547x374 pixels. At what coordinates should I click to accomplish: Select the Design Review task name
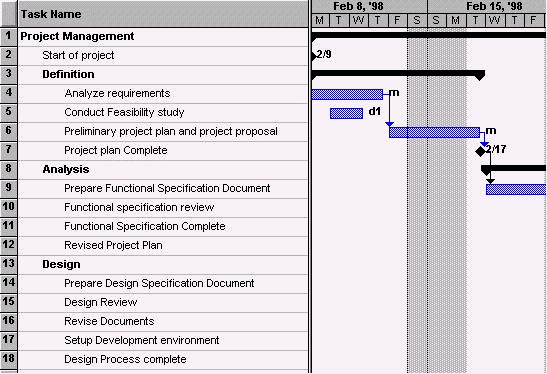(100, 302)
